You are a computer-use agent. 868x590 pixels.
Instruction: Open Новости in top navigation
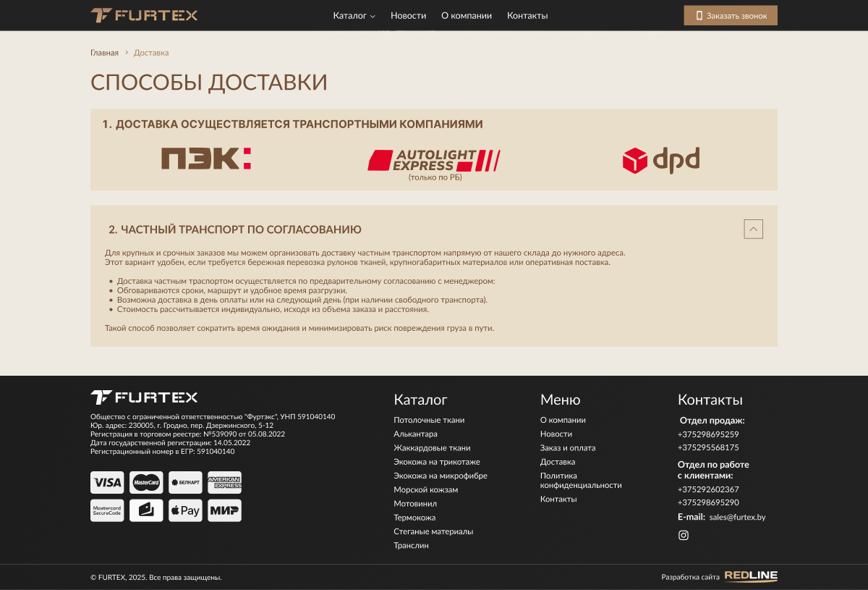[408, 16]
